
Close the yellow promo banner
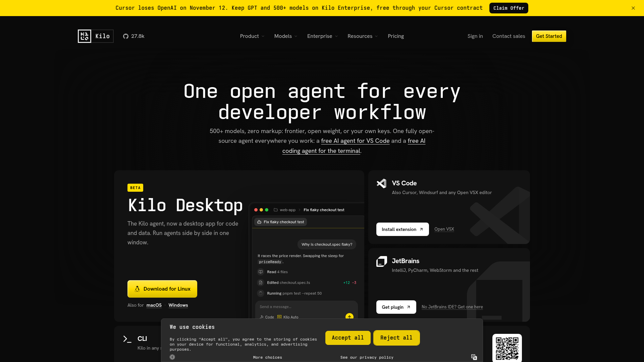click(x=633, y=8)
